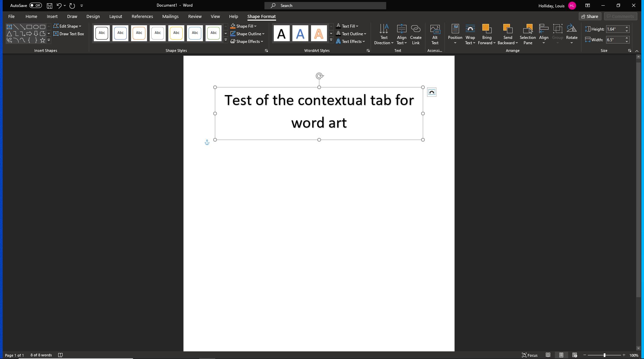The height and width of the screenshot is (359, 644).
Task: Open the Selection Pane
Action: (528, 34)
